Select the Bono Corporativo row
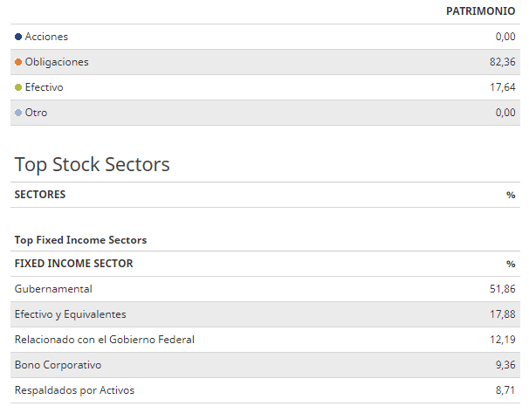The width and height of the screenshot is (529, 420). 265,365
